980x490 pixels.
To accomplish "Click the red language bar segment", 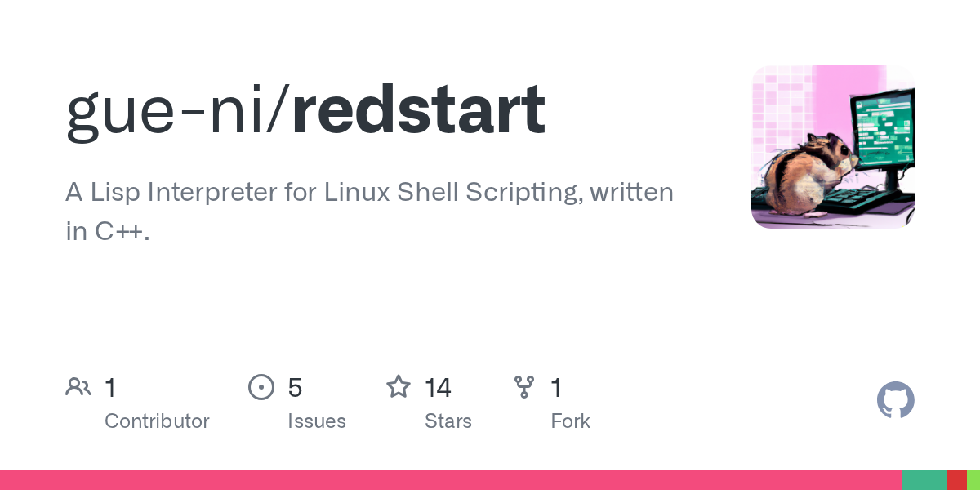I will (x=956, y=480).
